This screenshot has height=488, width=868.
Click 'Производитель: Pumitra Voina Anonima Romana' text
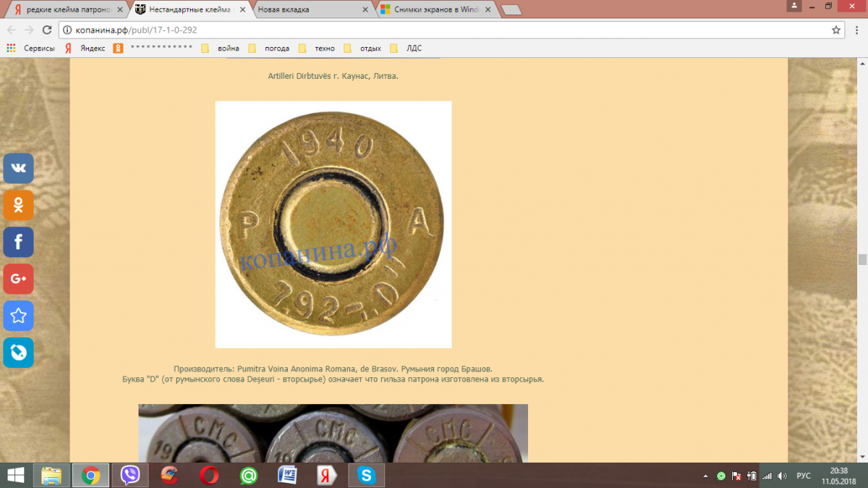333,369
